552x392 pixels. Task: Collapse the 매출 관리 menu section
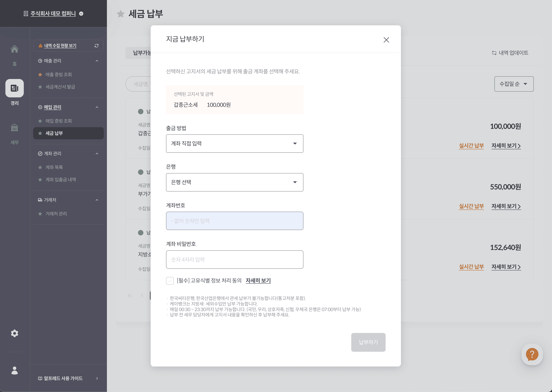(97, 61)
